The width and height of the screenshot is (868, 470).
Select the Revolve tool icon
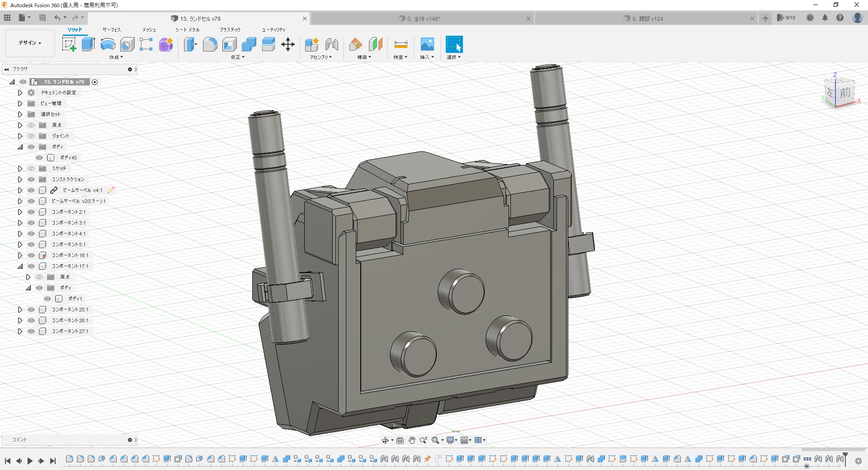click(x=108, y=44)
